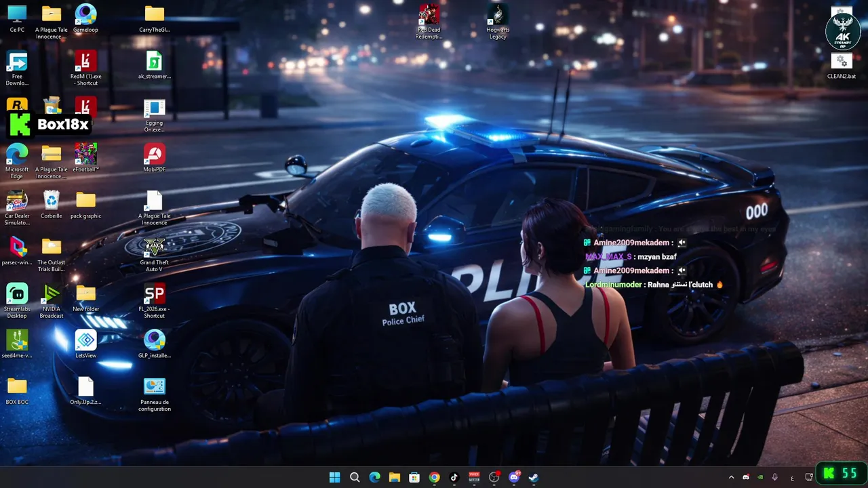Select the BOX BOC folder
The width and height of the screenshot is (868, 488).
coord(17,391)
